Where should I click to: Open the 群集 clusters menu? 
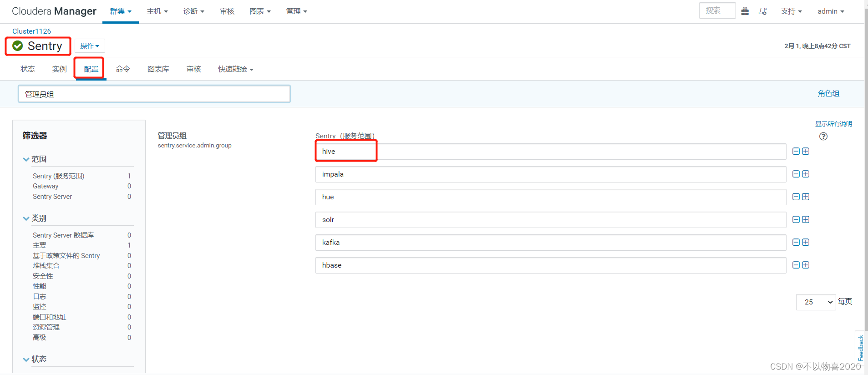point(121,11)
